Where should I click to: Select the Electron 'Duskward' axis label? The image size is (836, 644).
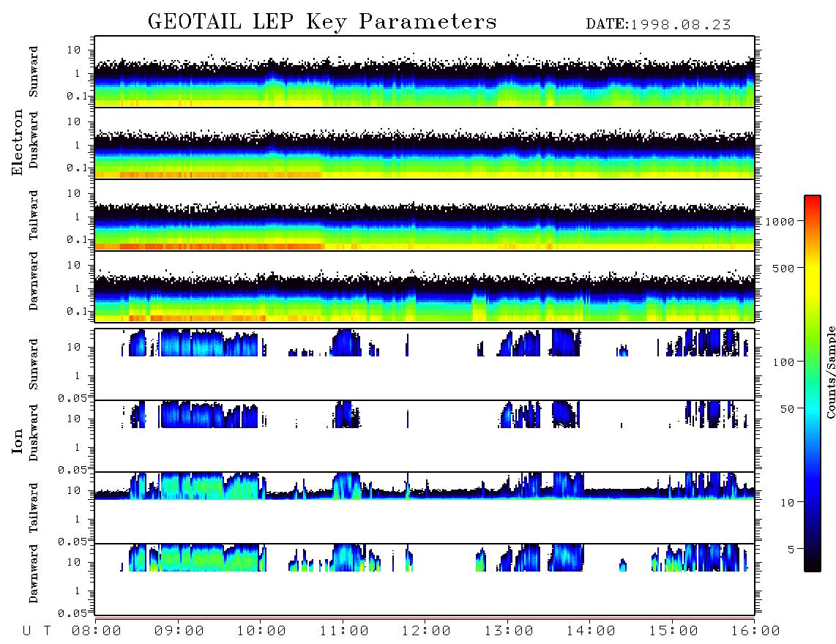[x=34, y=140]
